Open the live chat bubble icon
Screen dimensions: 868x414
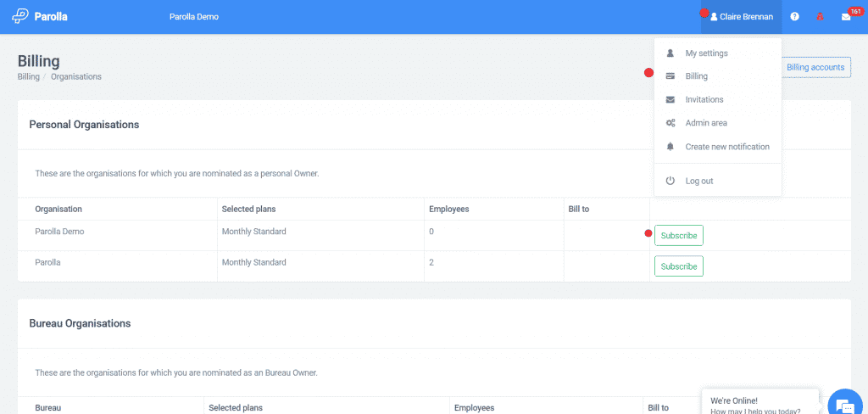click(x=846, y=406)
